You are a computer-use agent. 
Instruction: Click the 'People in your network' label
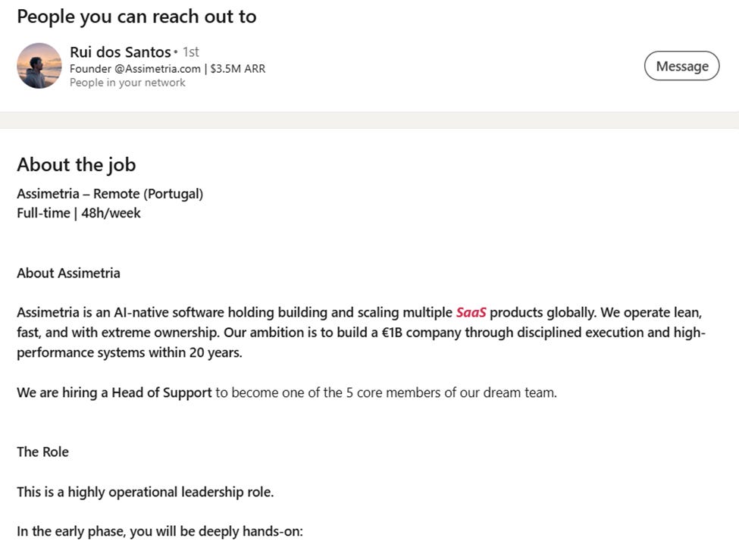[127, 83]
